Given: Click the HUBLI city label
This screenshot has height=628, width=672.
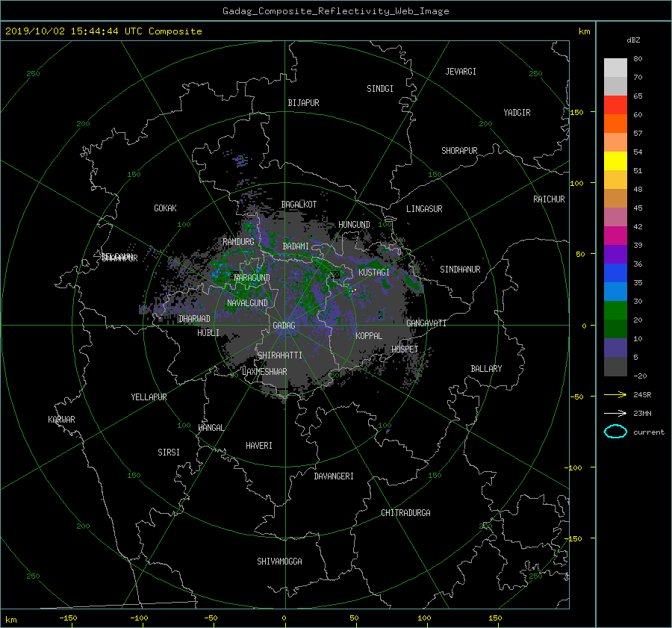Looking at the screenshot, I should pos(208,332).
